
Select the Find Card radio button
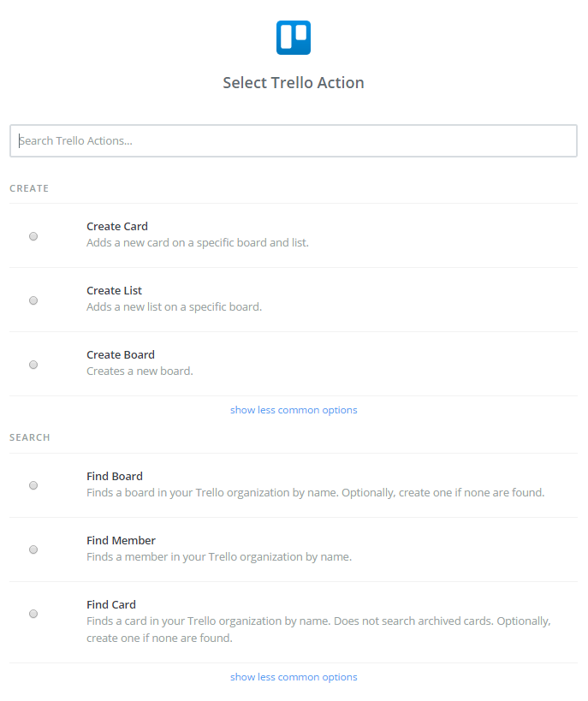[x=33, y=614]
